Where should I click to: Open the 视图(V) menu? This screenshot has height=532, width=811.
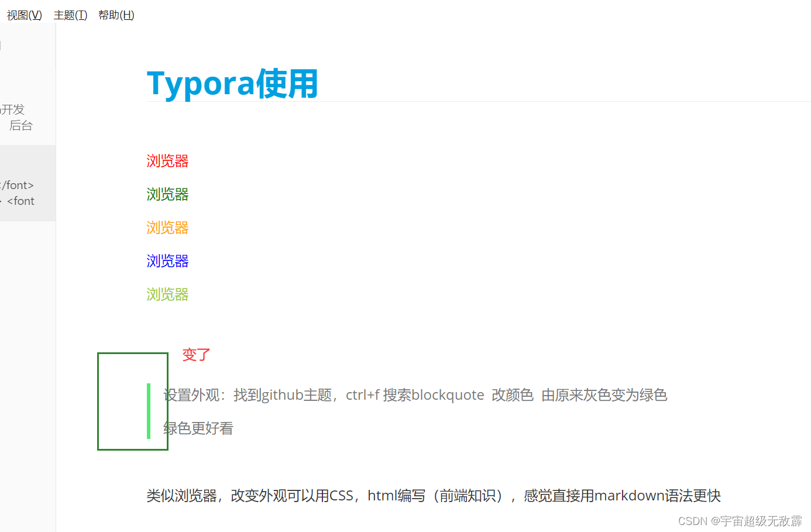[x=24, y=15]
